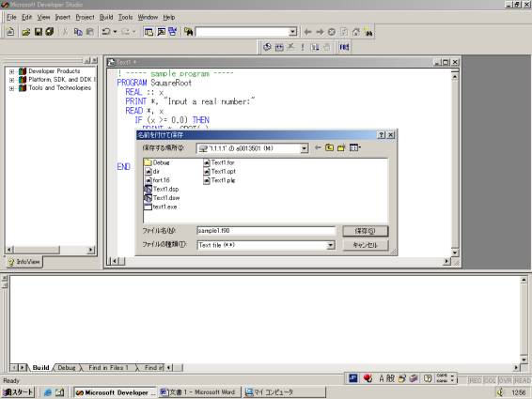Click the FMT icon in build toolbar
This screenshot has height=399, width=532.
344,47
